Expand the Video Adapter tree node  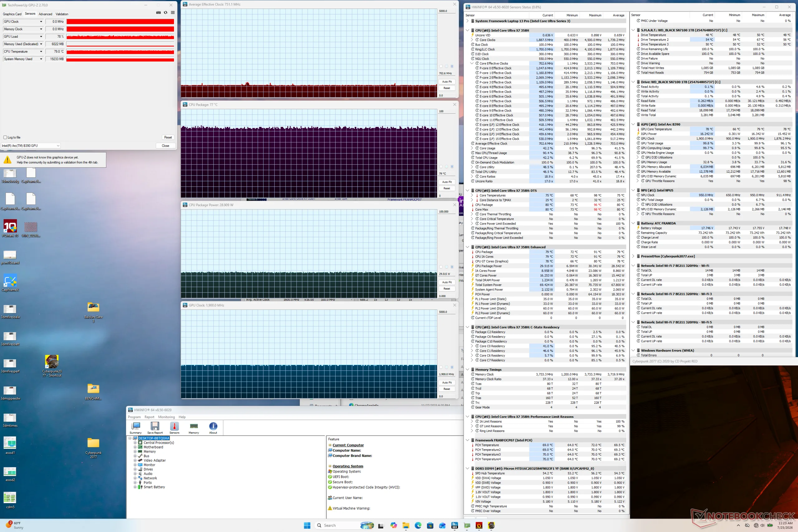point(135,460)
